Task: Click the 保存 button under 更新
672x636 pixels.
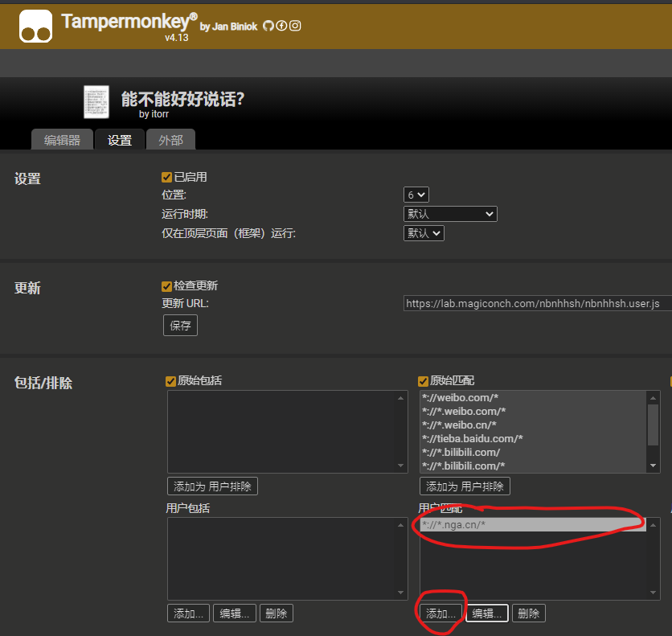Action: [180, 325]
